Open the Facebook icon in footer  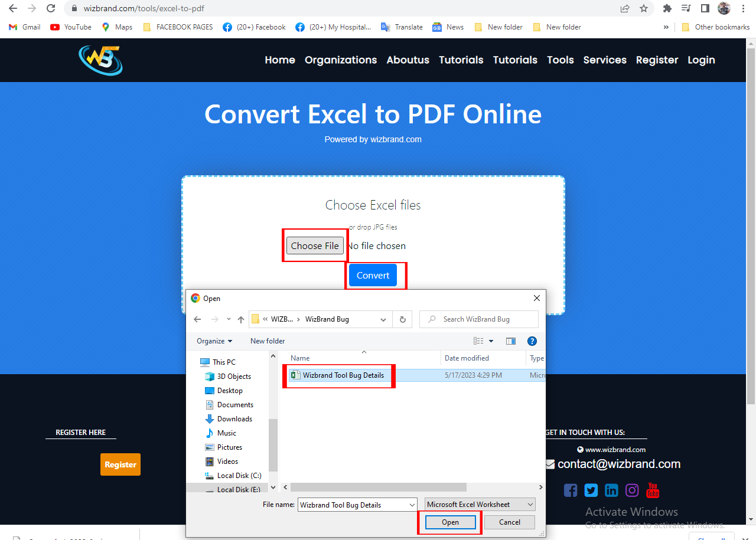(x=571, y=490)
